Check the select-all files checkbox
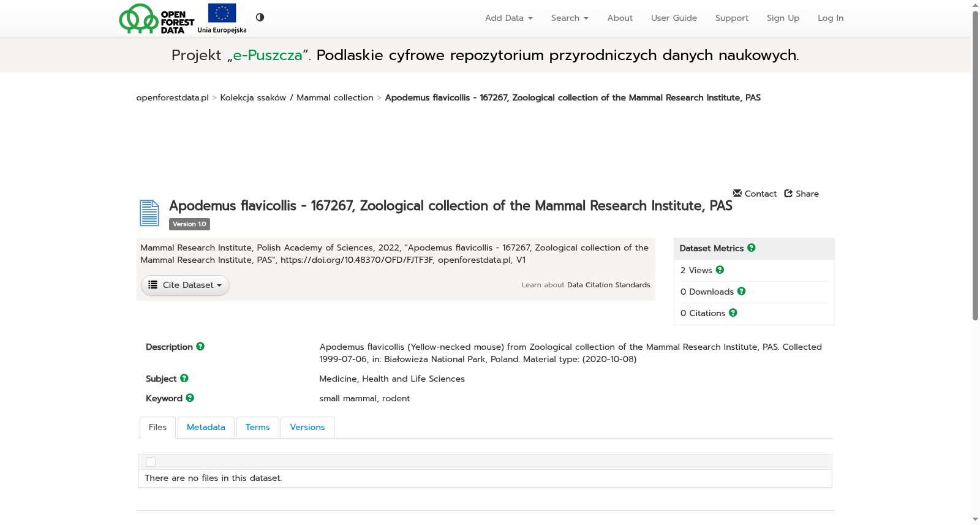 151,462
